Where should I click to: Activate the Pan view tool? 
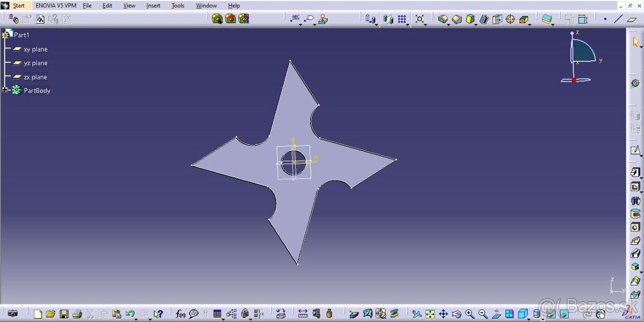tap(443, 314)
